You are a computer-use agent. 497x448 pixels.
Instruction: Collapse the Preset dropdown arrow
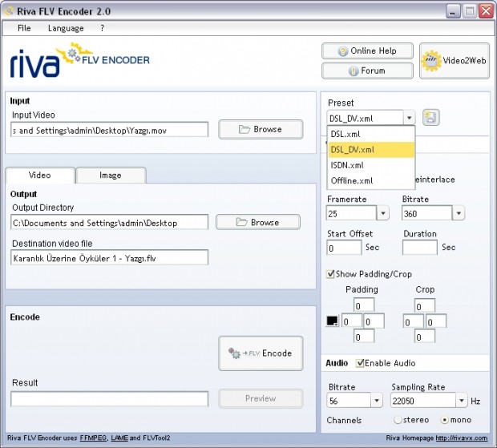click(x=409, y=118)
